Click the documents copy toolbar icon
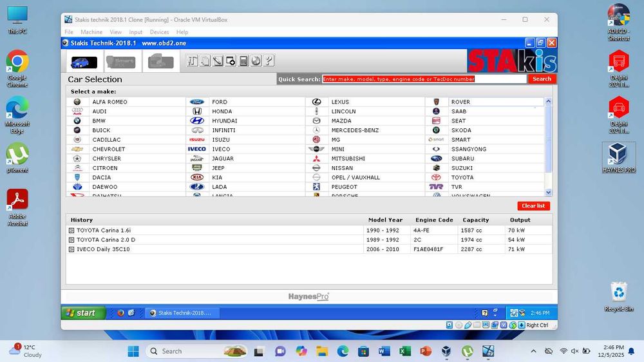The image size is (644, 362). (205, 61)
